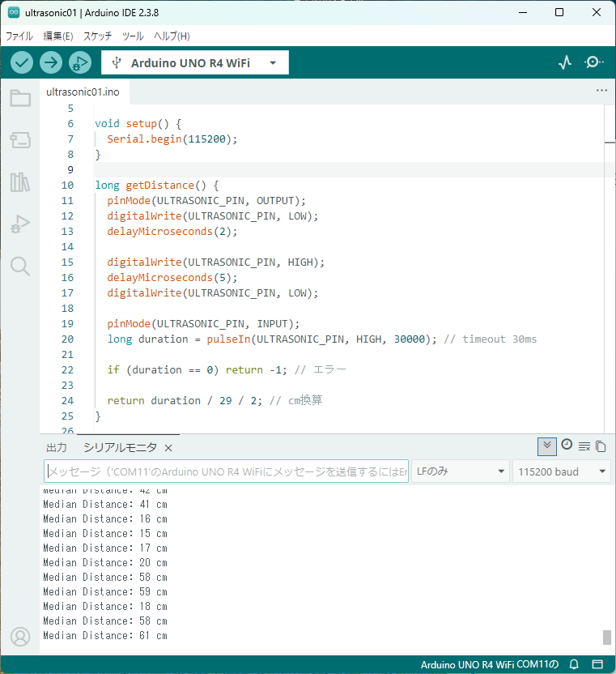The width and height of the screenshot is (616, 674).
Task: Open the Library Manager books icon
Action: (20, 181)
